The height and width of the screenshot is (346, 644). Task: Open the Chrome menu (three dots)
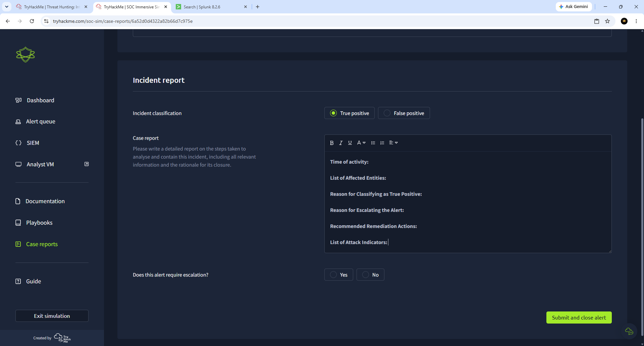(636, 21)
